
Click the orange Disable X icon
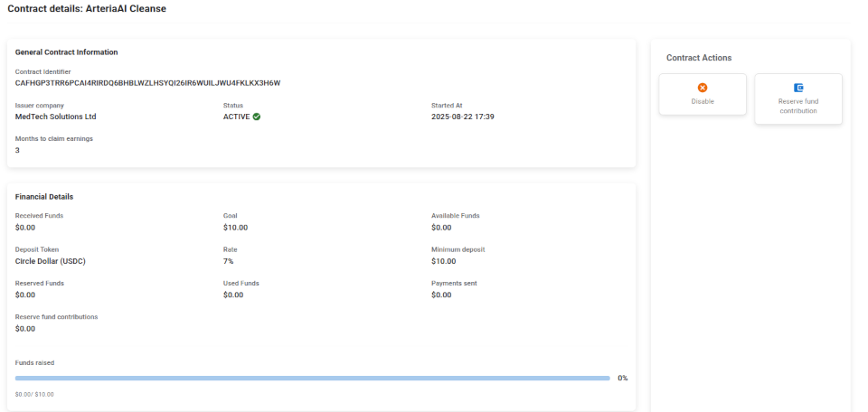tap(703, 88)
